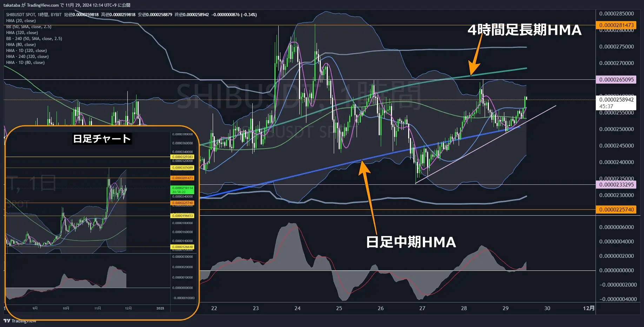Click the oscillator axis value 0.0000004000
This screenshot has height=327, width=644.
tap(616, 242)
